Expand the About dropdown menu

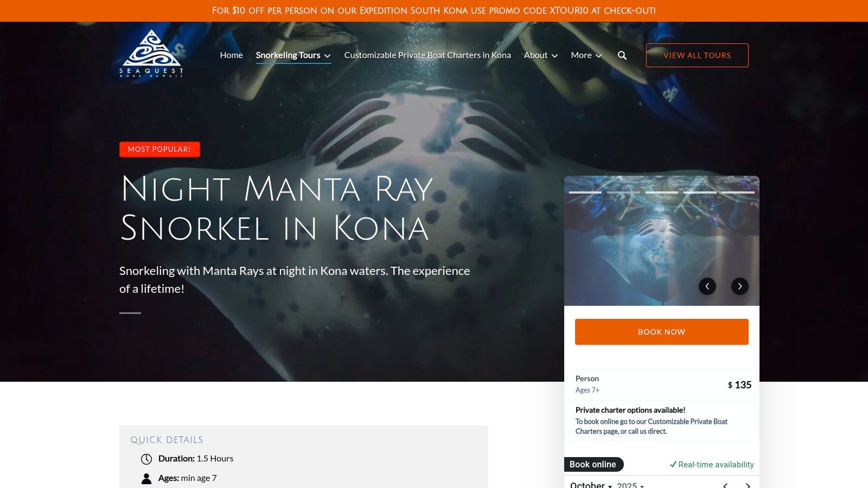[541, 55]
